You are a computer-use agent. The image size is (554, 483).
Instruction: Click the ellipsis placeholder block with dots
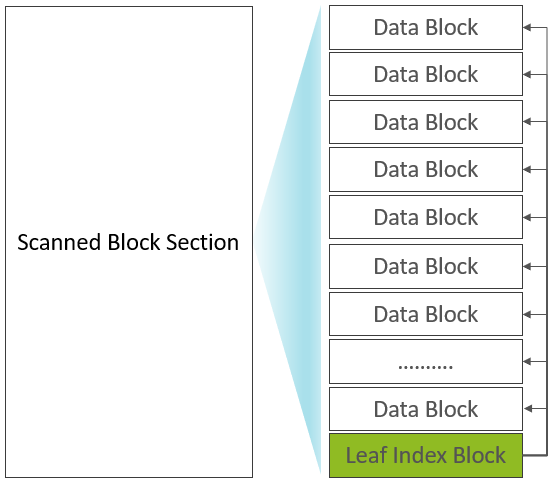tap(426, 361)
